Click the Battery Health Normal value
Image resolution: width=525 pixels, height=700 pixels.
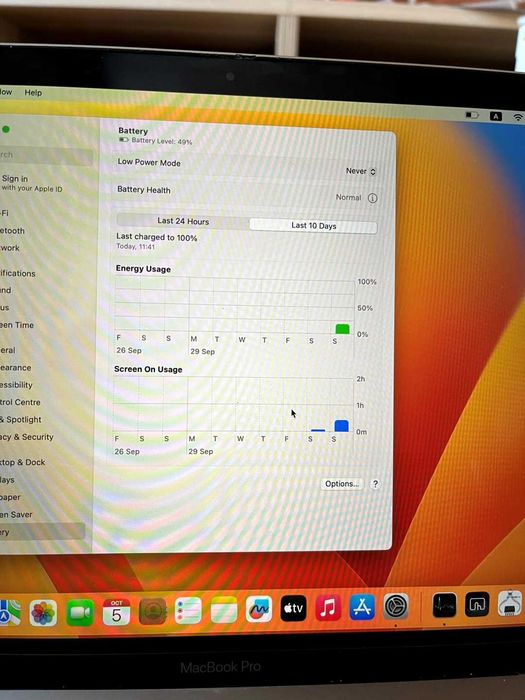coord(348,197)
